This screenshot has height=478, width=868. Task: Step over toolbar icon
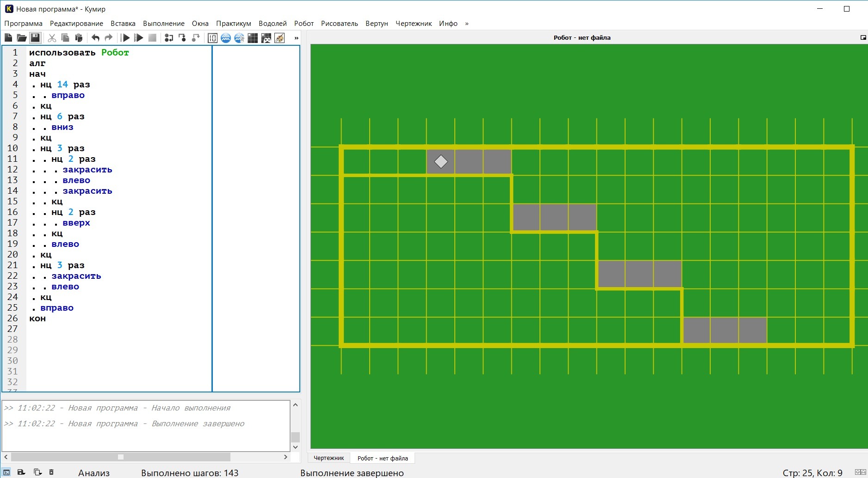[169, 38]
